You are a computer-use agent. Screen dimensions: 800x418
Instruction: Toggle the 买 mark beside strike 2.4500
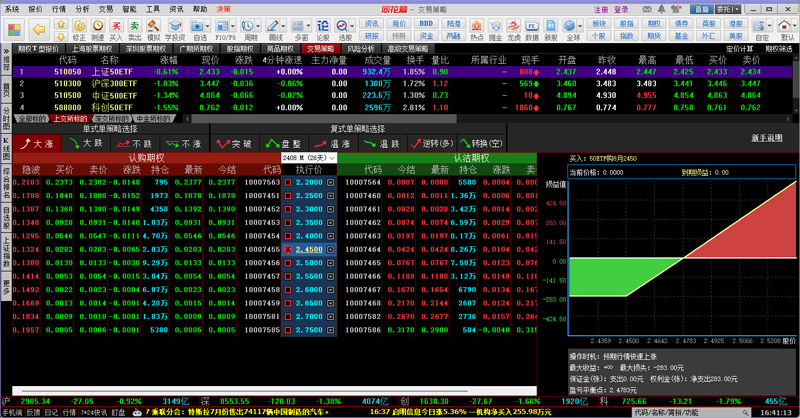[x=288, y=250]
